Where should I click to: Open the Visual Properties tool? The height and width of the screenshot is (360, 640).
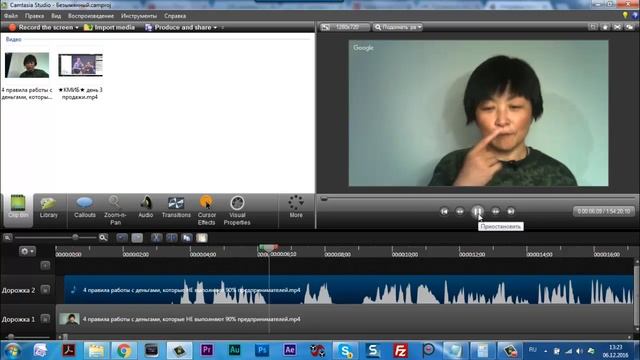(x=237, y=211)
